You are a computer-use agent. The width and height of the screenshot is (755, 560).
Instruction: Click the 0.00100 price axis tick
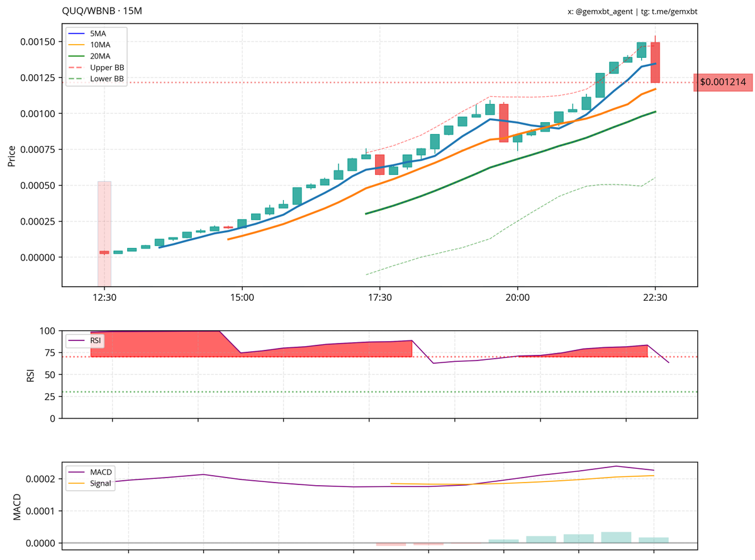tap(39, 113)
